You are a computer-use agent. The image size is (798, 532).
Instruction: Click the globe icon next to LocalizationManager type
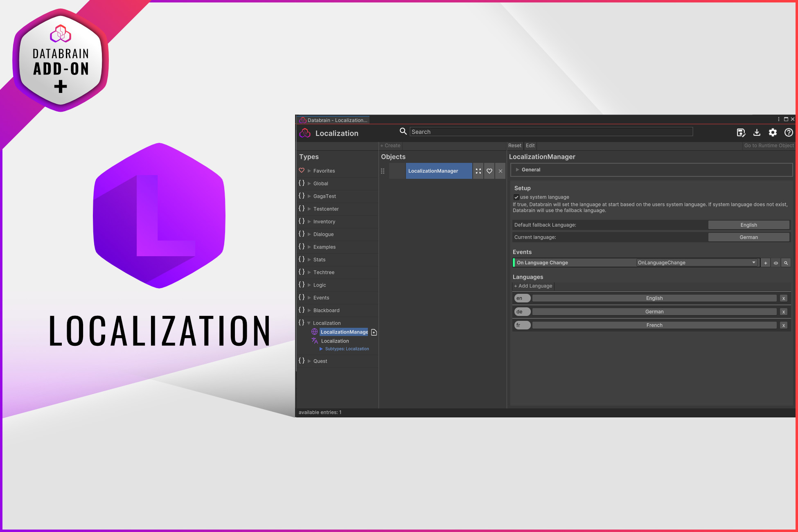(x=314, y=331)
